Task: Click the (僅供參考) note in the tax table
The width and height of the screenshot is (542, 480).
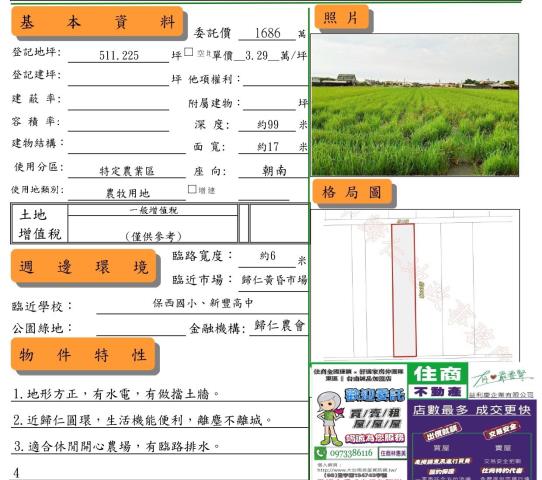Action: coord(153,236)
